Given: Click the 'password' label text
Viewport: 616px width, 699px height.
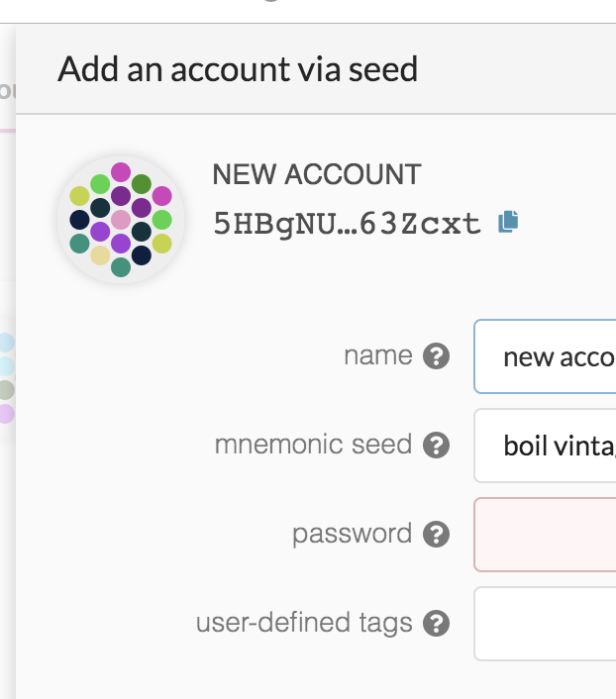Looking at the screenshot, I should click(x=352, y=534).
